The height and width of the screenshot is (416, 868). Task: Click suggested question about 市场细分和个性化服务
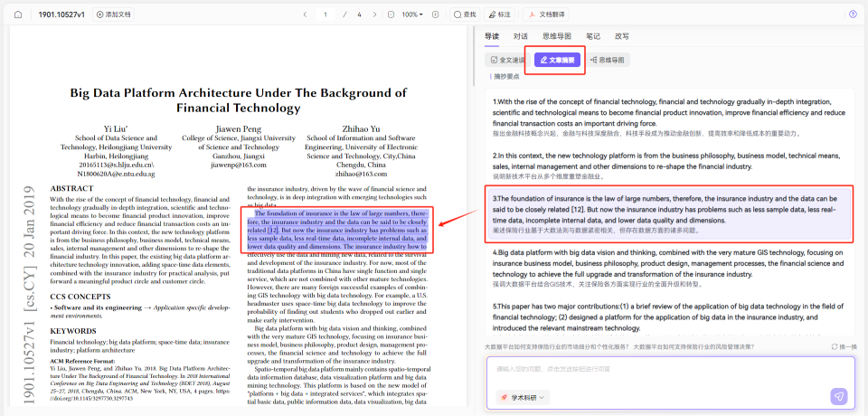(556, 346)
